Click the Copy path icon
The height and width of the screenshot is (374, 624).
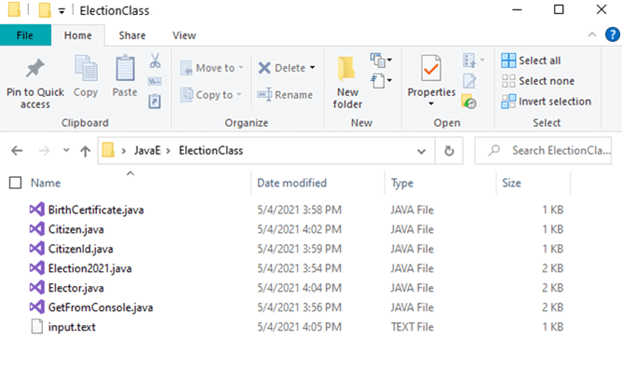pyautogui.click(x=155, y=82)
